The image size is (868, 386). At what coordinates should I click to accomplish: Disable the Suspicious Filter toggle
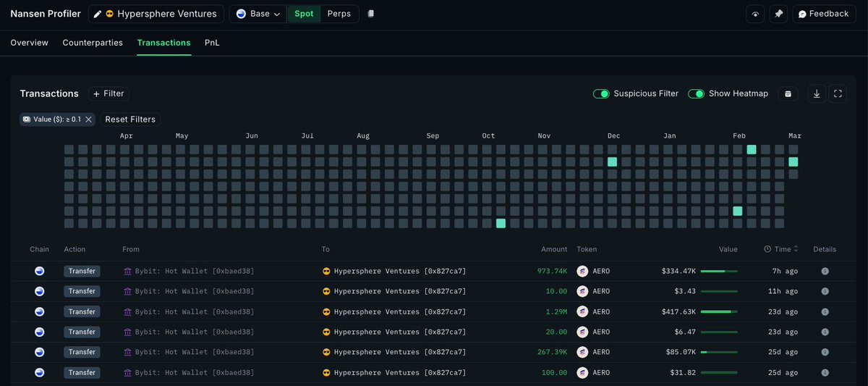point(600,93)
